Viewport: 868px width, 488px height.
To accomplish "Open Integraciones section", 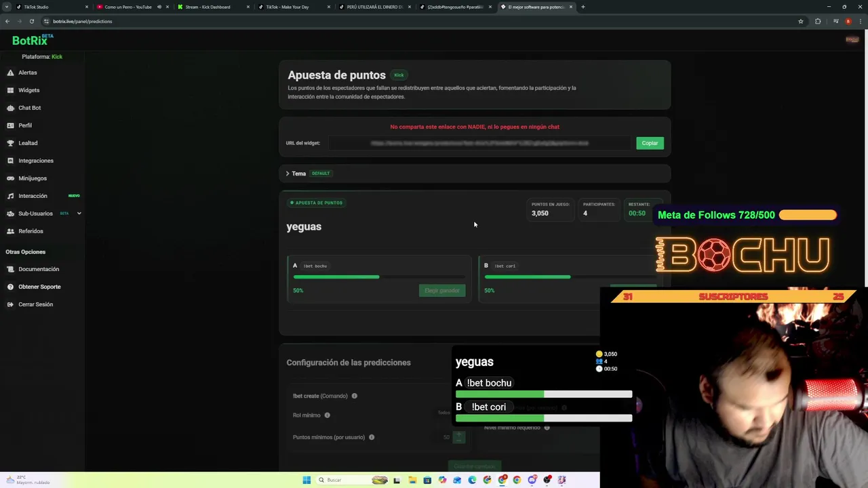I will (36, 161).
